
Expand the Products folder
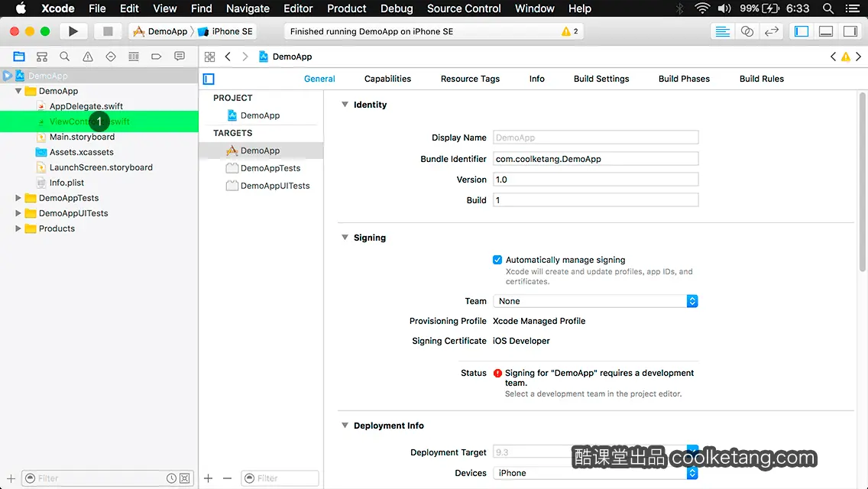pos(18,228)
